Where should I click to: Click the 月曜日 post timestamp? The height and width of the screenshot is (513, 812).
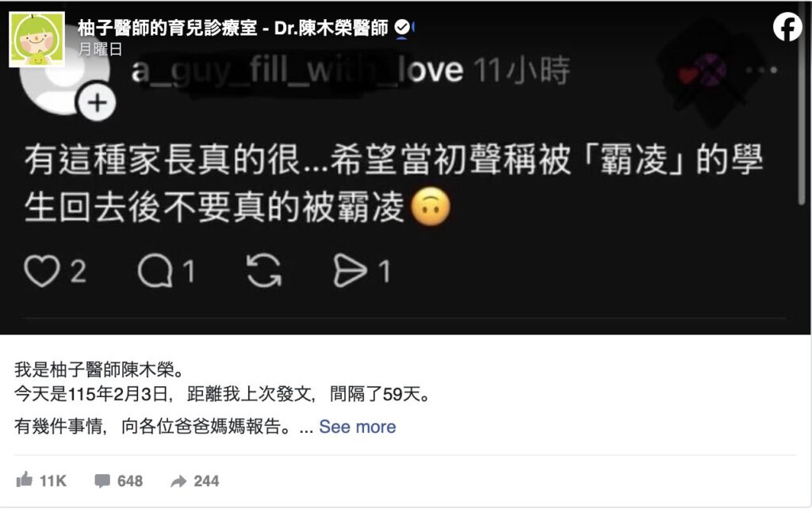click(101, 49)
